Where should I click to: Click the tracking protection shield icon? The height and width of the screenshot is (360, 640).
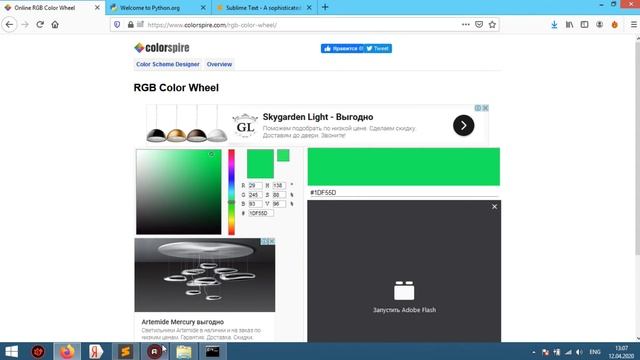point(117,25)
